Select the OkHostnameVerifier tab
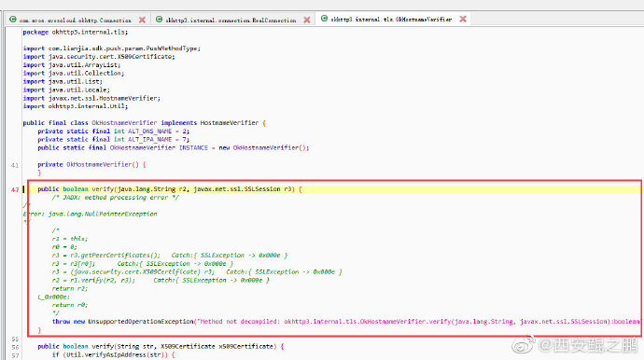The width and height of the screenshot is (644, 360). point(391,19)
